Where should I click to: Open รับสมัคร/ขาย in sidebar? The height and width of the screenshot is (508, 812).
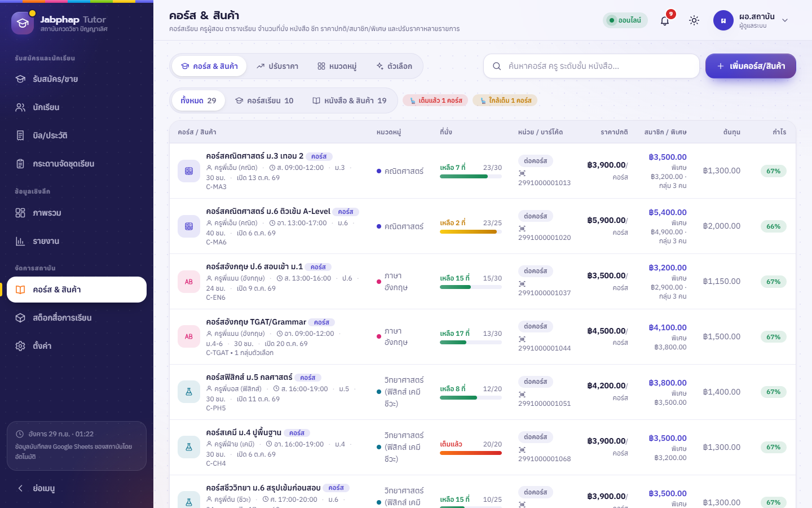77,79
